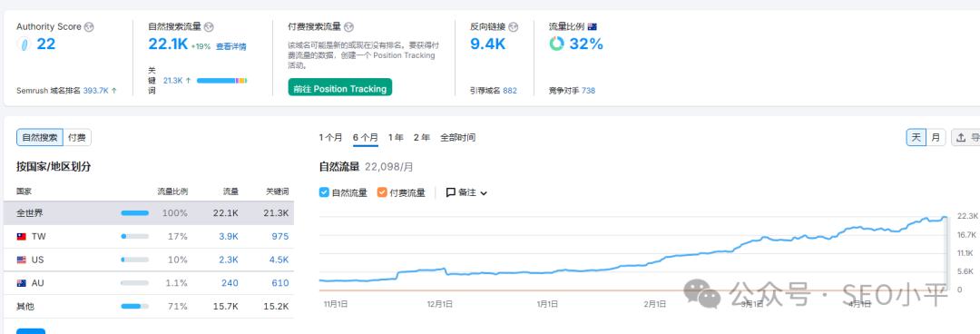Open referring domains count 882

(510, 90)
